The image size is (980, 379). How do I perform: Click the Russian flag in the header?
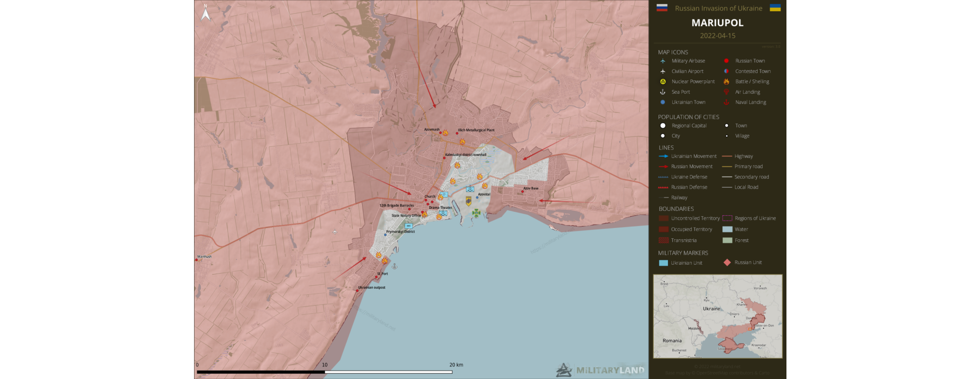point(662,7)
